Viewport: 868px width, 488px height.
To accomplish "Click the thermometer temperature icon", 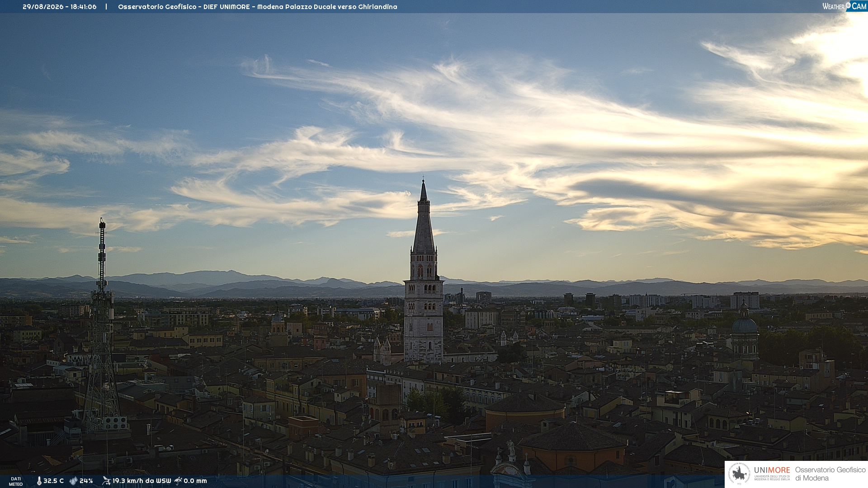I will [39, 481].
